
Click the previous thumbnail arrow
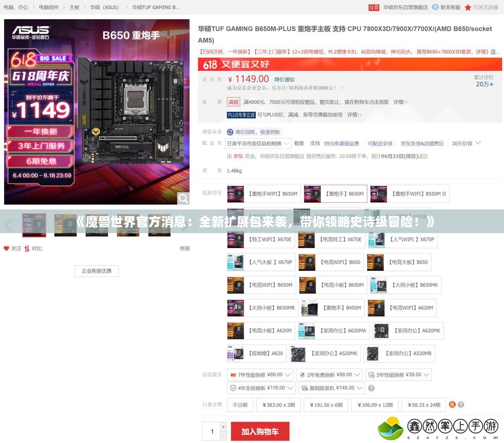pyautogui.click(x=8, y=225)
